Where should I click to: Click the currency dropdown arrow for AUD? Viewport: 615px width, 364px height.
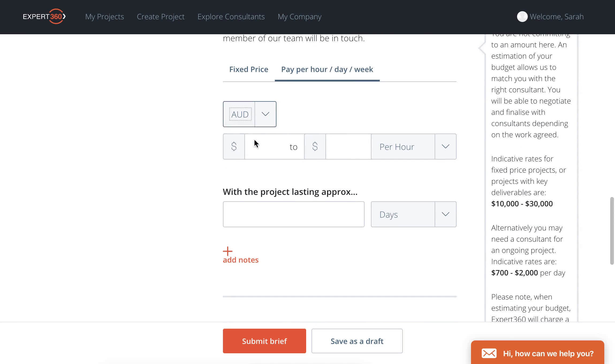pyautogui.click(x=265, y=113)
